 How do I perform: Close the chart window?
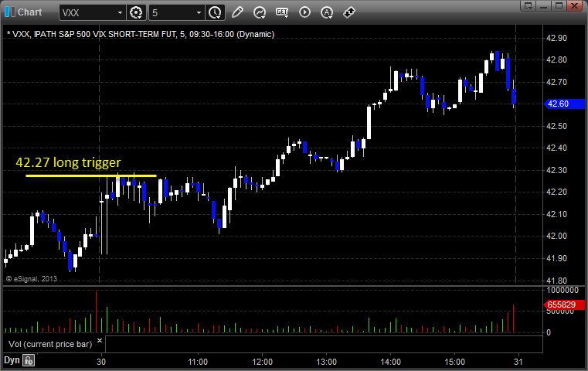click(575, 5)
